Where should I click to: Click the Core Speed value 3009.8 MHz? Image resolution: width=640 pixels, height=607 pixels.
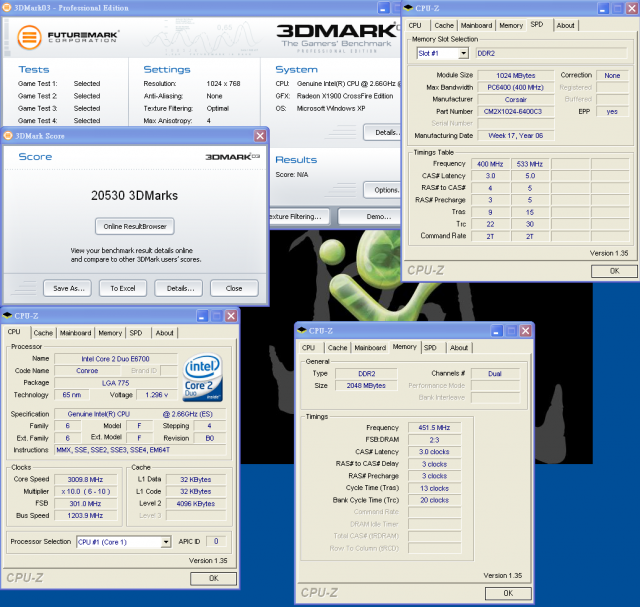click(86, 479)
